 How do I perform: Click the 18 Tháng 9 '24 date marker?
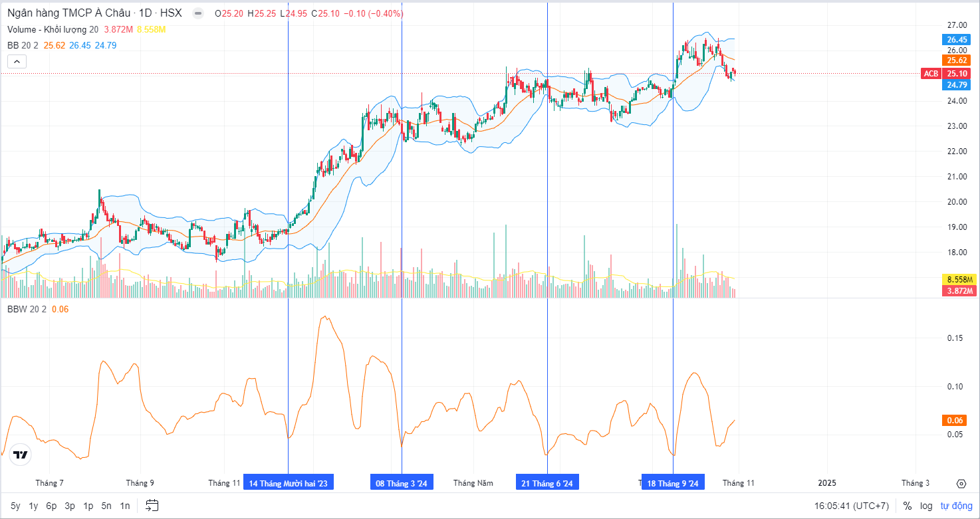(x=673, y=483)
